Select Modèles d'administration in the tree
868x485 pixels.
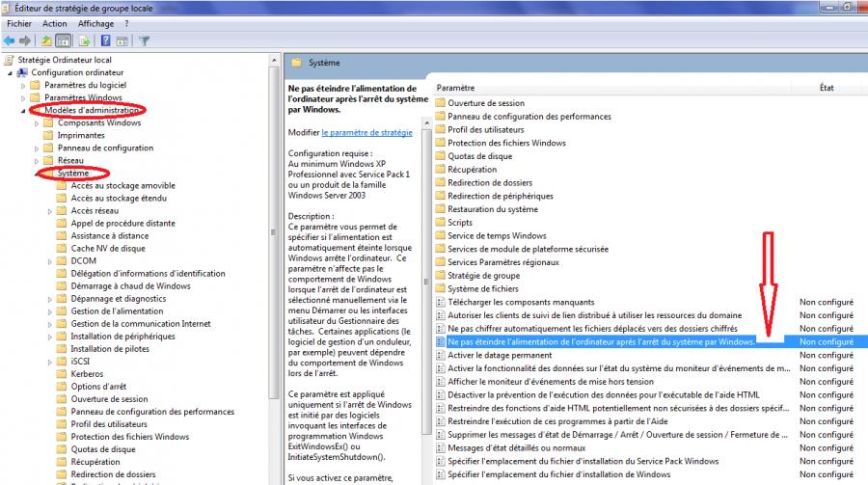click(92, 110)
